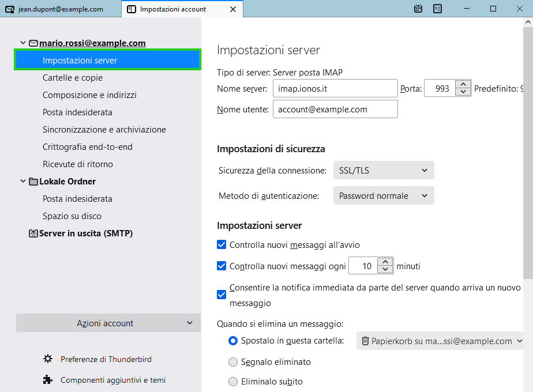Toggle Controlla nuovi messaggi ogni checkbox
The width and height of the screenshot is (533, 392).
pos(222,266)
